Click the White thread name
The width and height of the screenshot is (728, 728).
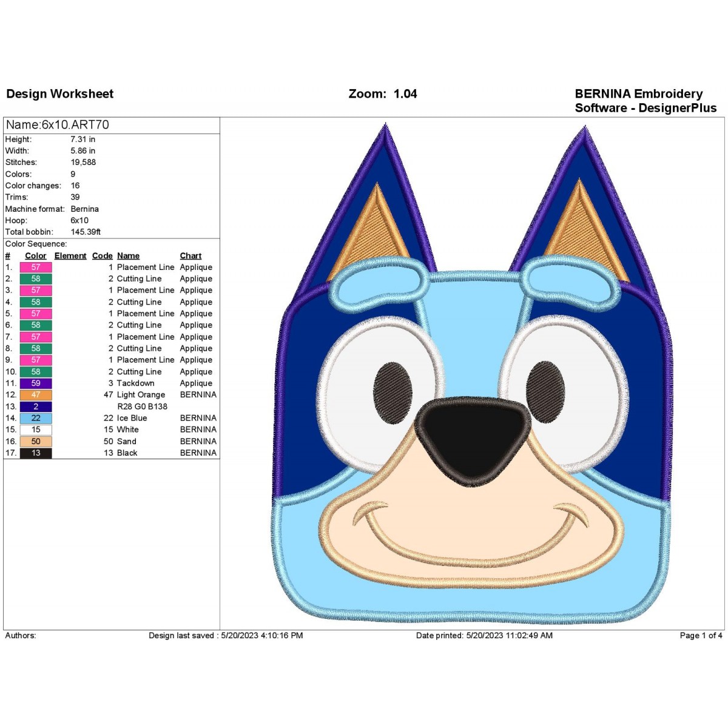127,430
